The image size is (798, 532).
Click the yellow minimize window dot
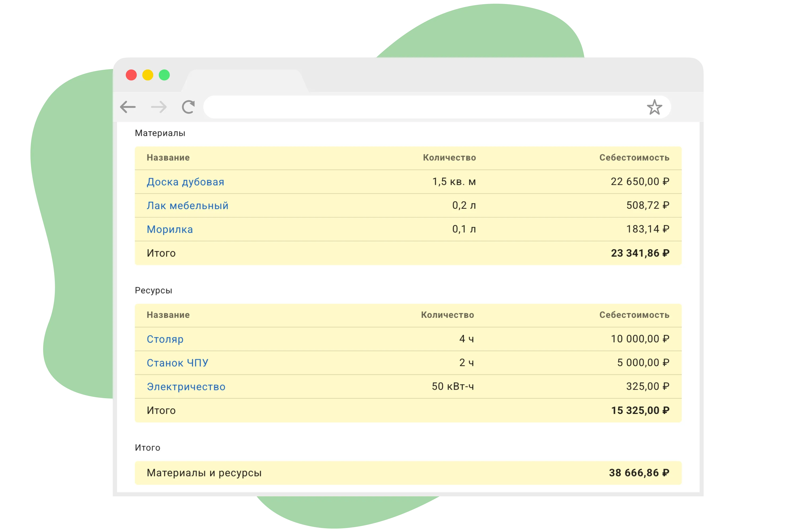click(x=148, y=75)
